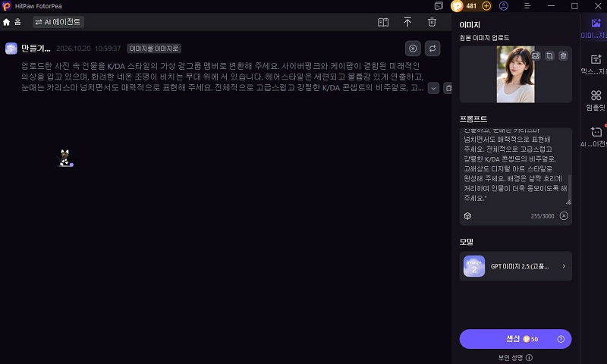Click the model chevron arrow
This screenshot has width=607, height=364.
coord(564,266)
